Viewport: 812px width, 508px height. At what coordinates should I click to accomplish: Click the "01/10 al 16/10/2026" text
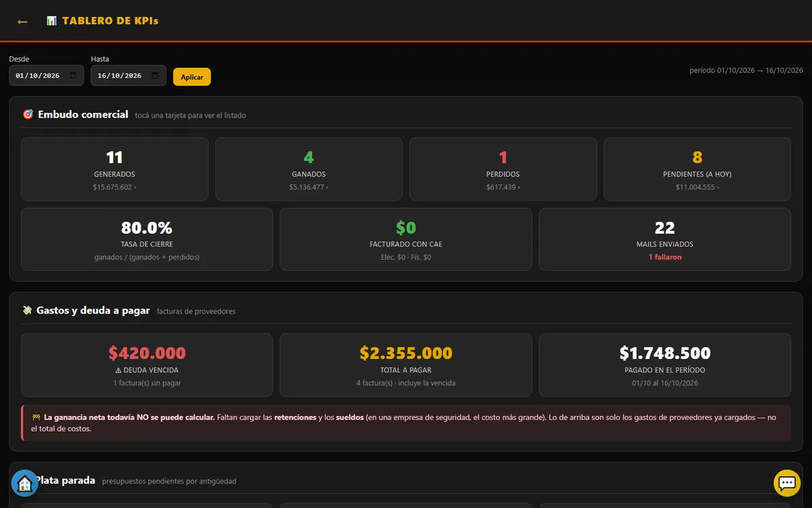665,383
